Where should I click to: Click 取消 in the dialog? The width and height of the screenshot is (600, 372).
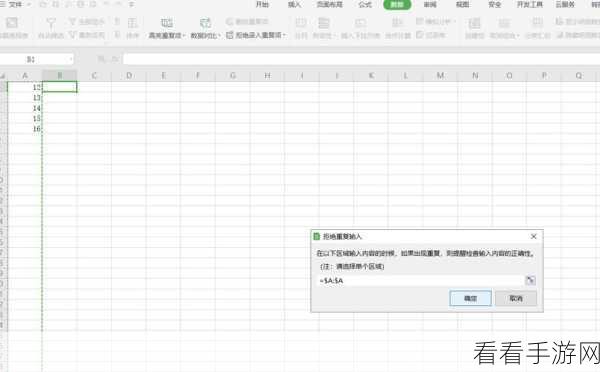516,298
